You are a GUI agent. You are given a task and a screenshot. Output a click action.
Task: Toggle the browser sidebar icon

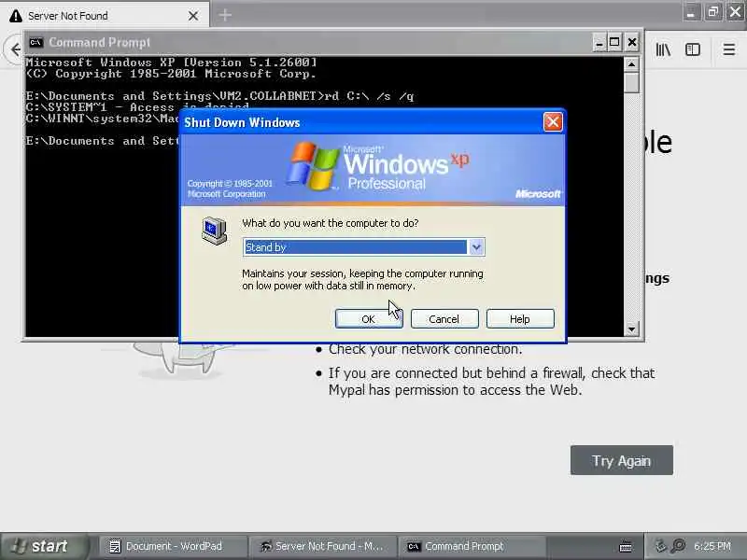[693, 49]
